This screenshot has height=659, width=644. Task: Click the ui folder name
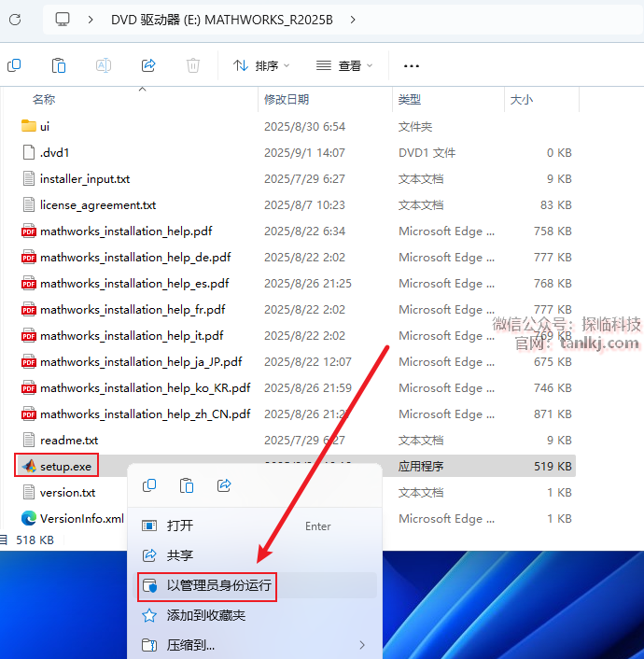[45, 127]
